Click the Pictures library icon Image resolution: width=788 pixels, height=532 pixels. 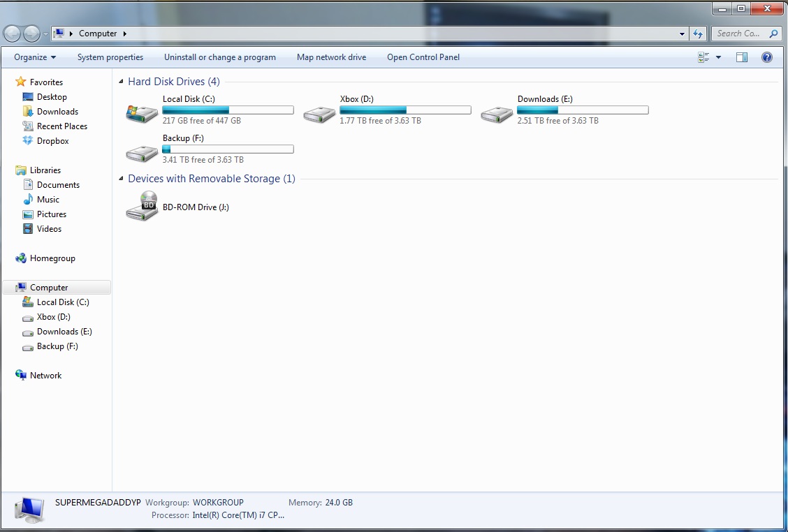28,214
